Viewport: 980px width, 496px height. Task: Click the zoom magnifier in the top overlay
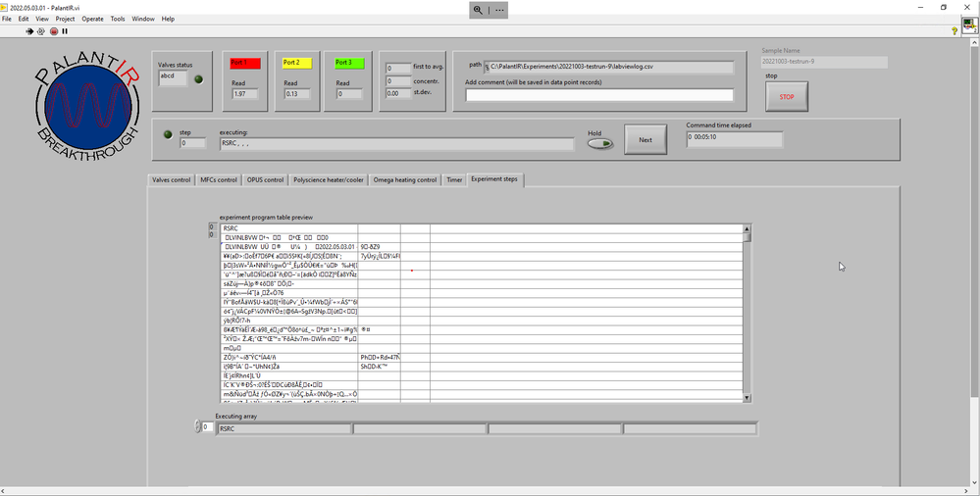478,10
